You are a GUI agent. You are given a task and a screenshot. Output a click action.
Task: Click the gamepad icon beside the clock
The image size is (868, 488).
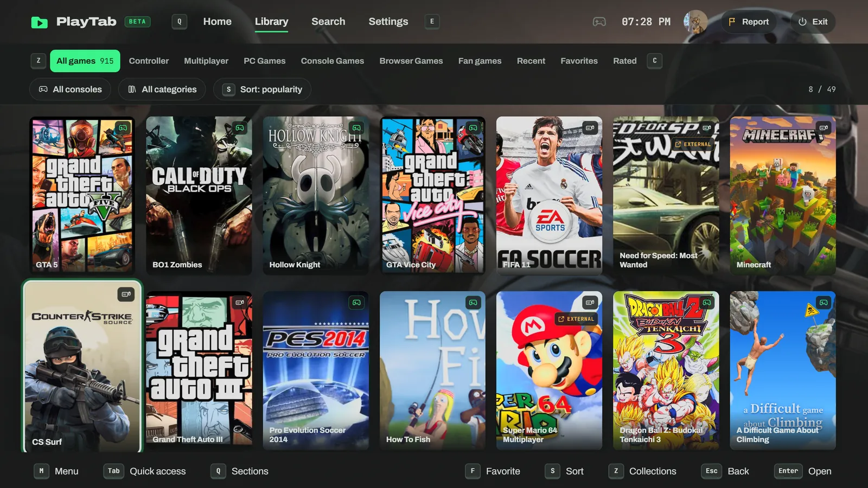(599, 22)
